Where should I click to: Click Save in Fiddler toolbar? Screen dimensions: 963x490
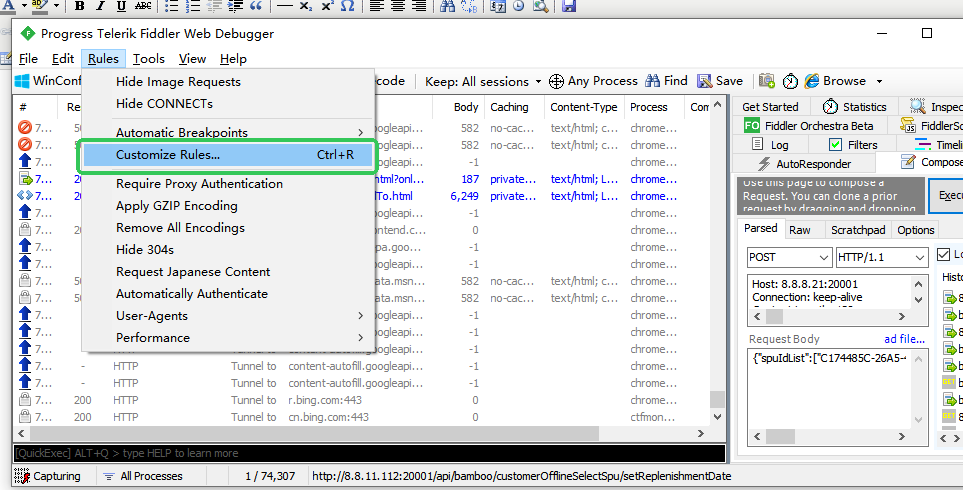(720, 81)
